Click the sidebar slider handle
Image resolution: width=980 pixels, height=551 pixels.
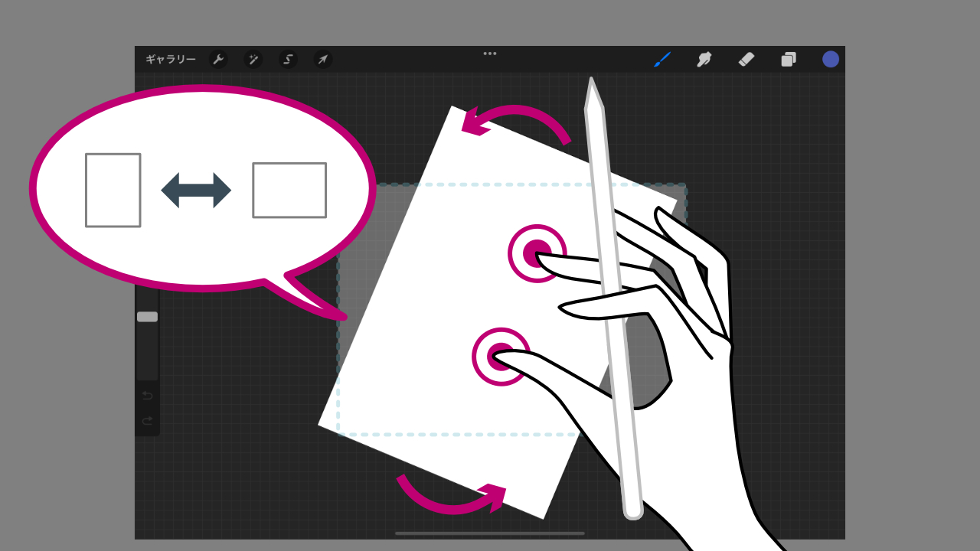point(147,317)
